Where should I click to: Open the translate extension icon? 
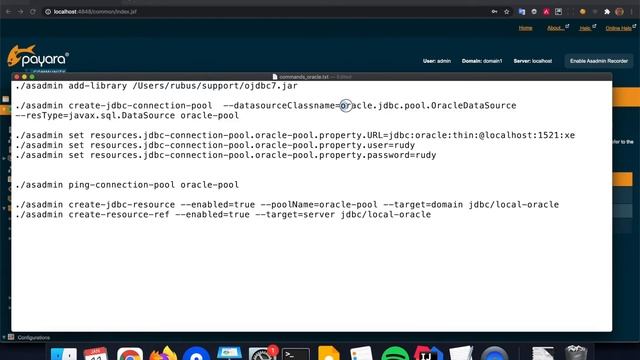point(522,12)
